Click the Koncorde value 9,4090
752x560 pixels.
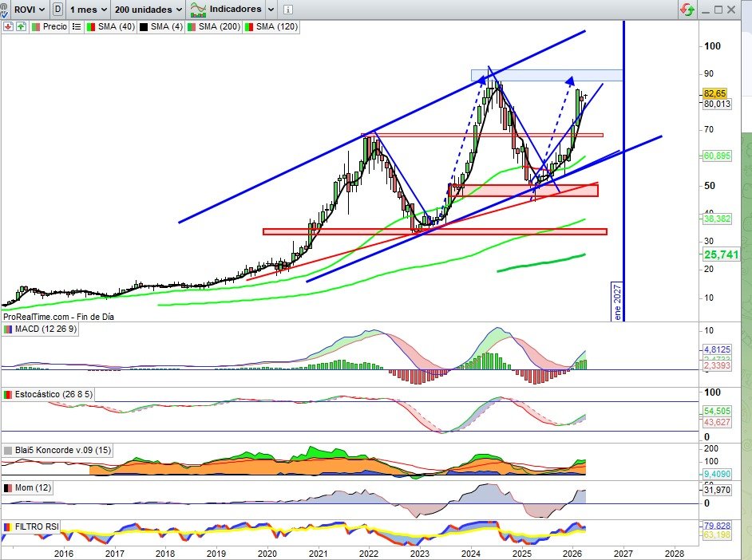coord(717,475)
